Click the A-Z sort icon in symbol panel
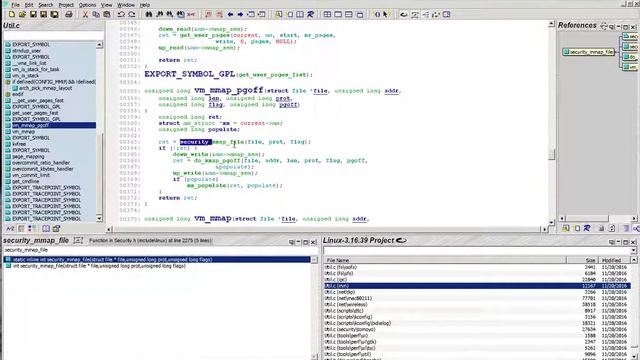 point(11,229)
